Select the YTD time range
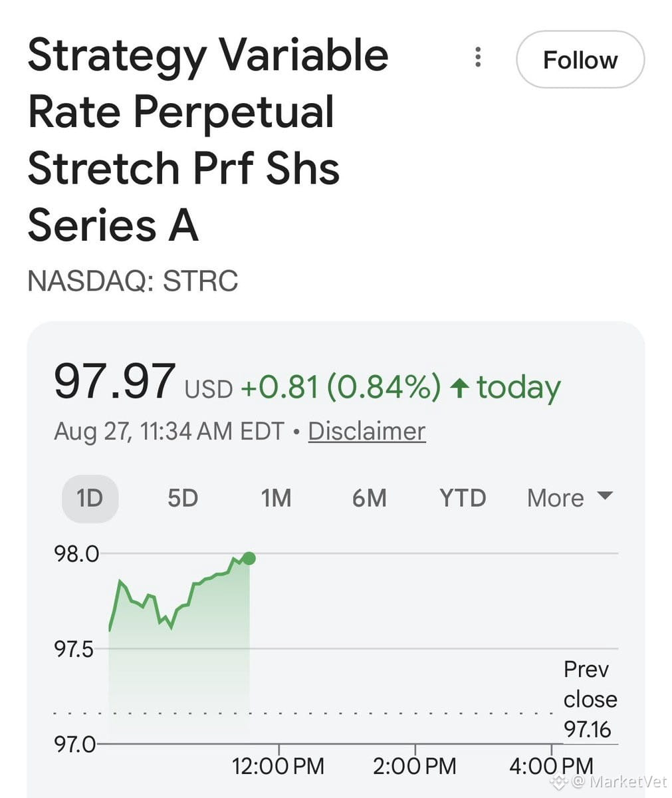The width and height of the screenshot is (672, 798). 463,498
